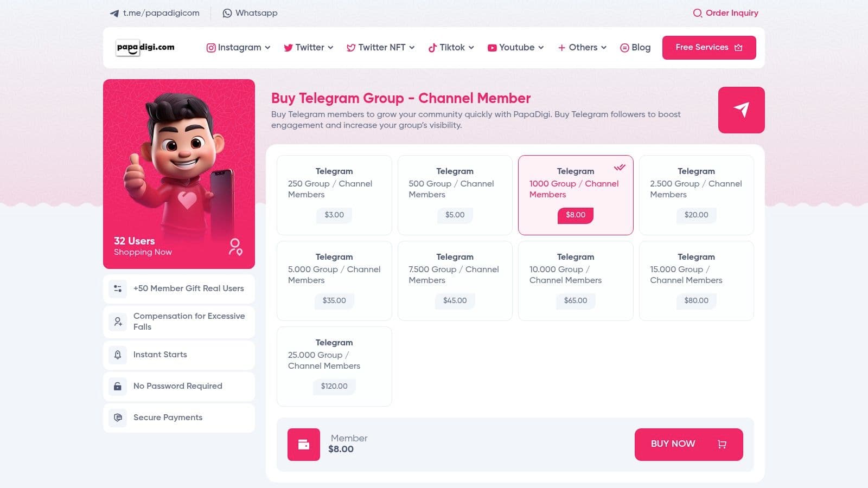
Task: Expand the Instagram dropdown menu
Action: [x=238, y=48]
